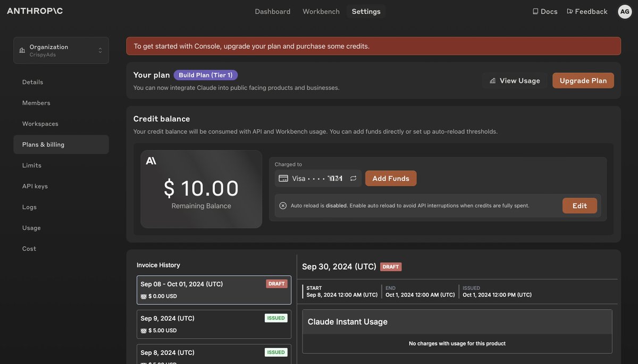Click the money icon beside $ 0.00 USD
Image resolution: width=638 pixels, height=364 pixels.
[x=144, y=297]
